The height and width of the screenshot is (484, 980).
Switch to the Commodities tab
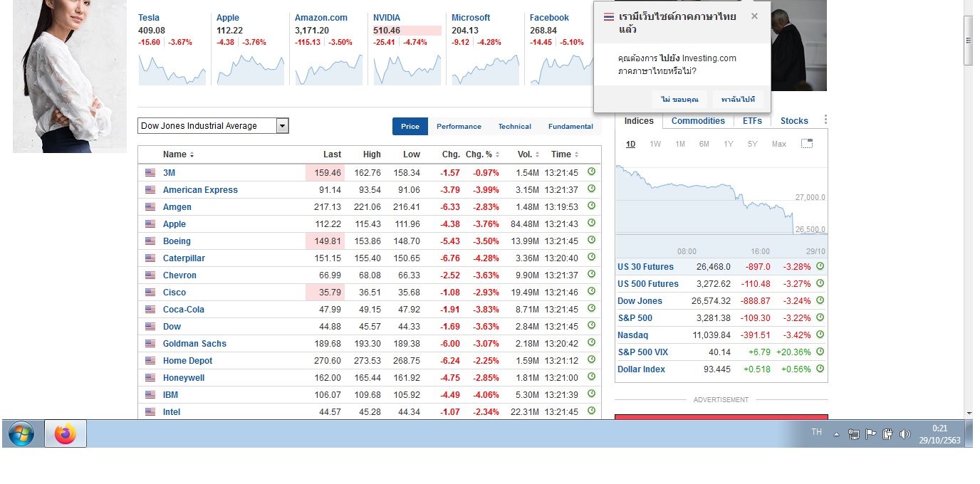(698, 121)
